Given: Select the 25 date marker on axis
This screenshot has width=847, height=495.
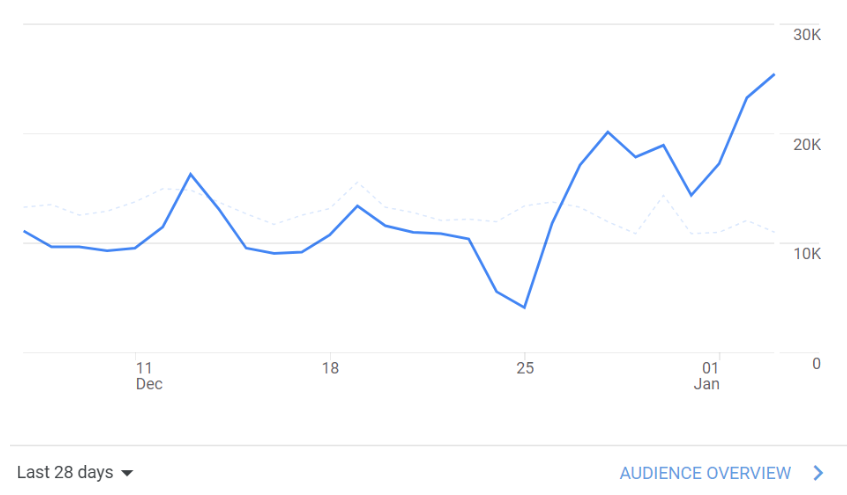Looking at the screenshot, I should coord(525,369).
